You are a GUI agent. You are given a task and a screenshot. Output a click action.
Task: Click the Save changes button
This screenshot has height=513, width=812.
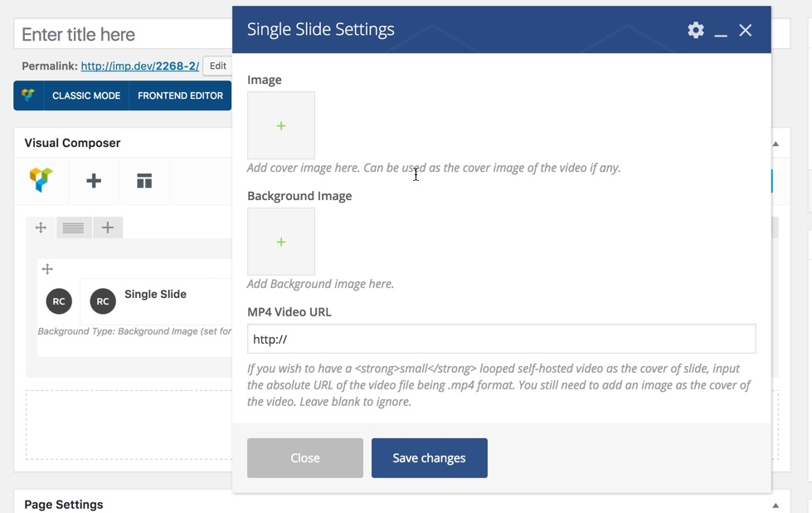click(x=429, y=458)
